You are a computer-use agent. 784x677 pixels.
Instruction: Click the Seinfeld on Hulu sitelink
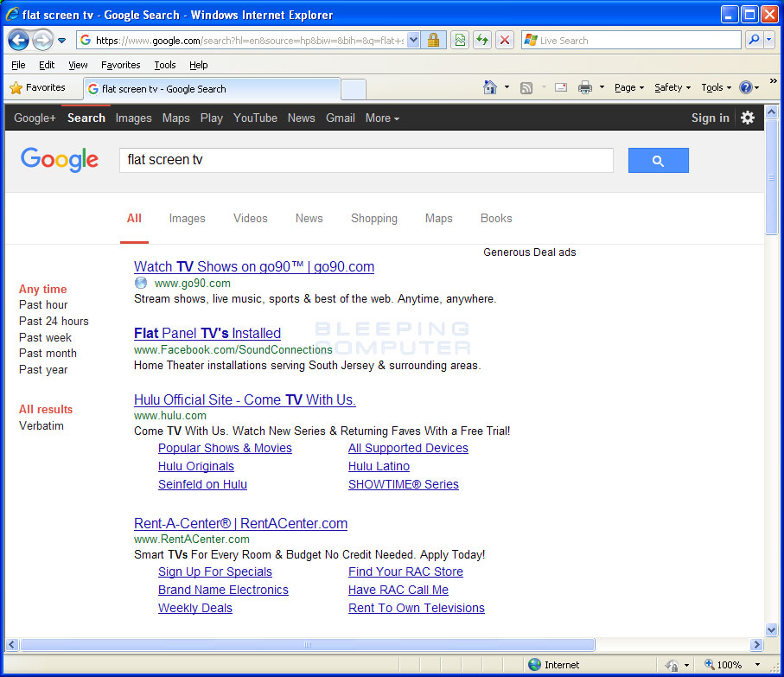pyautogui.click(x=202, y=484)
